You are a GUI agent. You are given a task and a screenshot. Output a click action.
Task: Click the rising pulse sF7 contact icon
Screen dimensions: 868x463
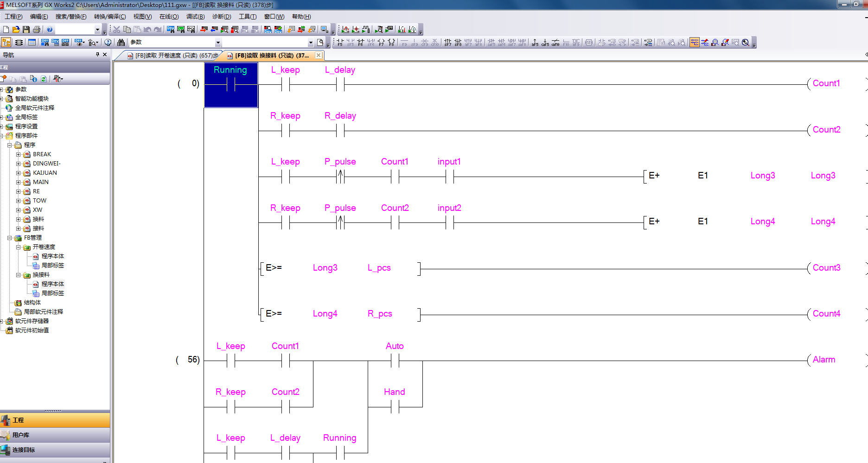448,43
